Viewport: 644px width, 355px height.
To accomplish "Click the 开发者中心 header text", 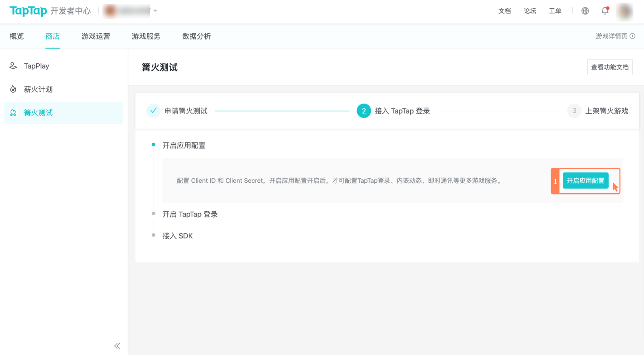I will (x=71, y=11).
